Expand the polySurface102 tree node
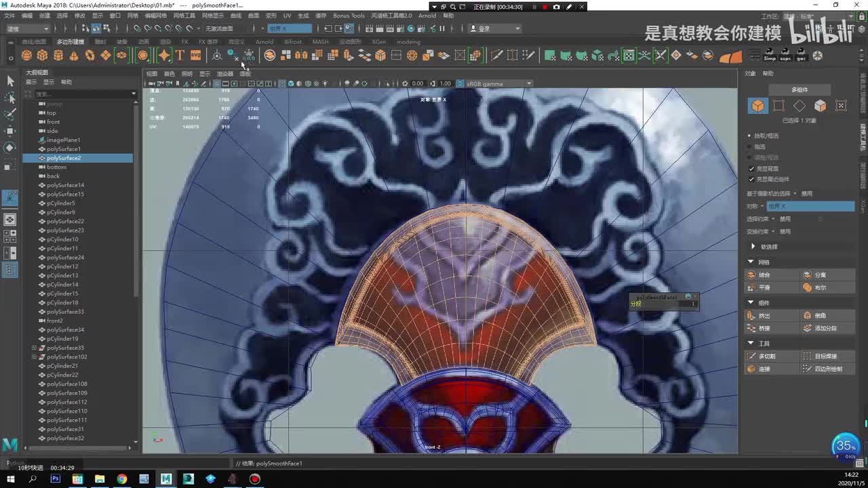This screenshot has width=868, height=488. pyautogui.click(x=34, y=357)
